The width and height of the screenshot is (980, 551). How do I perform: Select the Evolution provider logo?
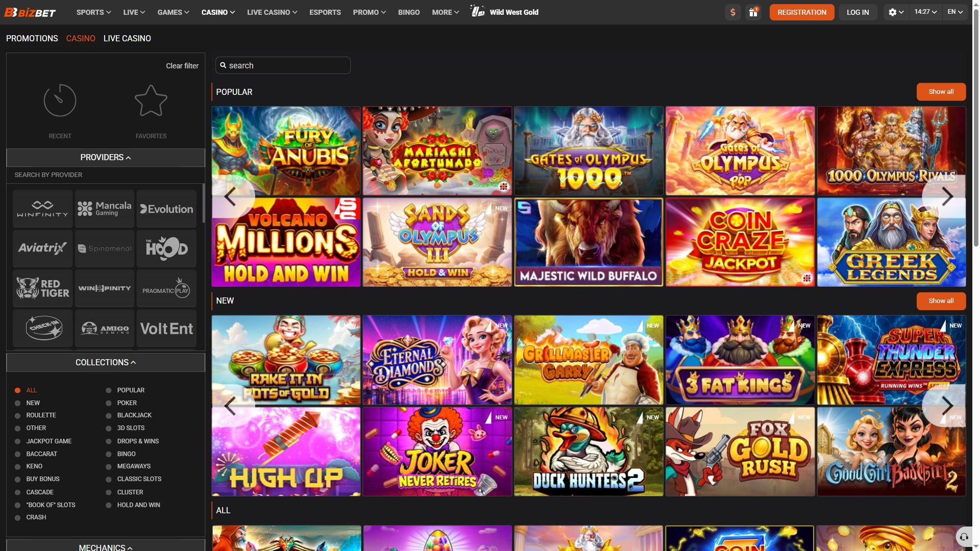pyautogui.click(x=166, y=209)
